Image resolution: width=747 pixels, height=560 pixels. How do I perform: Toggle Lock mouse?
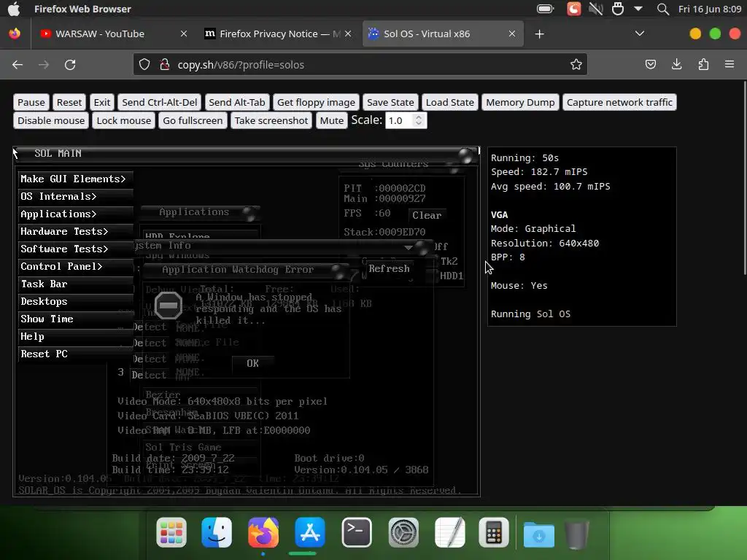coord(124,120)
